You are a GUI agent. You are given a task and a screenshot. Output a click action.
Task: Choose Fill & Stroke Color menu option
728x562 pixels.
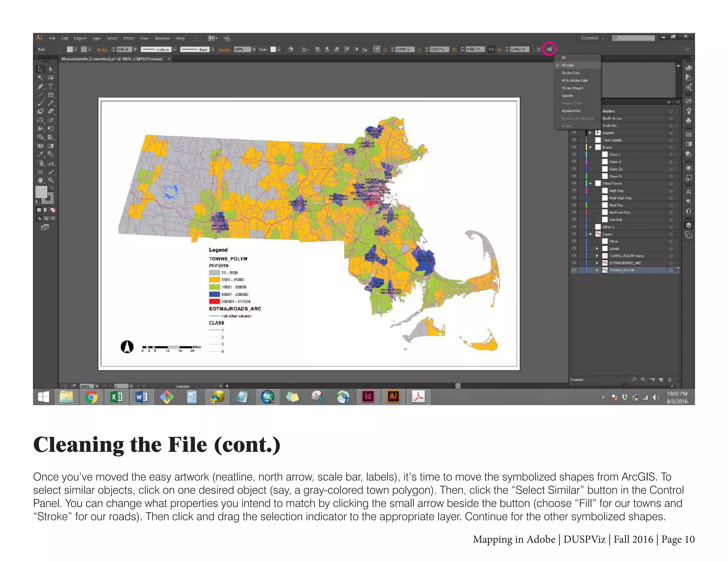(x=578, y=80)
